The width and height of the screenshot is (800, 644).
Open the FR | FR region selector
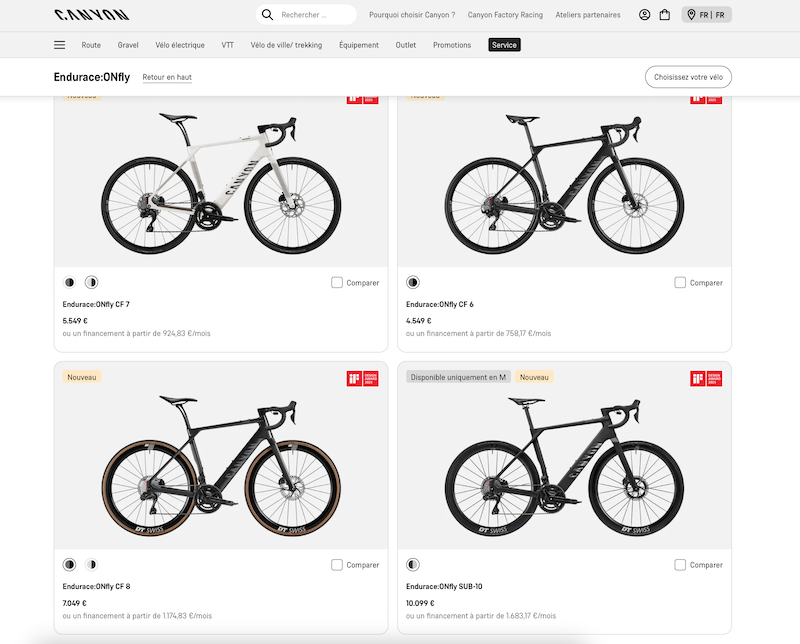pos(707,15)
